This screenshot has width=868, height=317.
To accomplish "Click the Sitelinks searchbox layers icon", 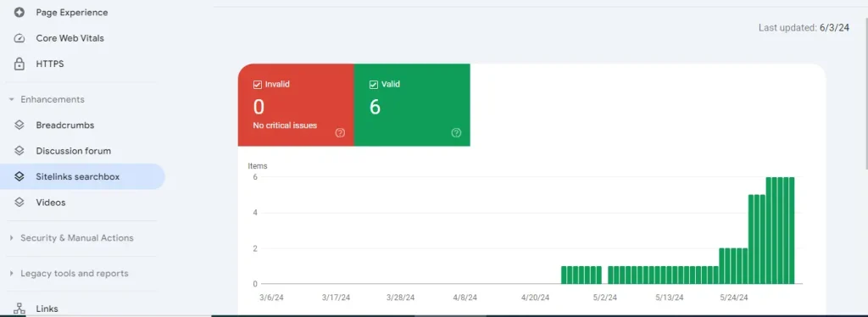I will point(19,176).
